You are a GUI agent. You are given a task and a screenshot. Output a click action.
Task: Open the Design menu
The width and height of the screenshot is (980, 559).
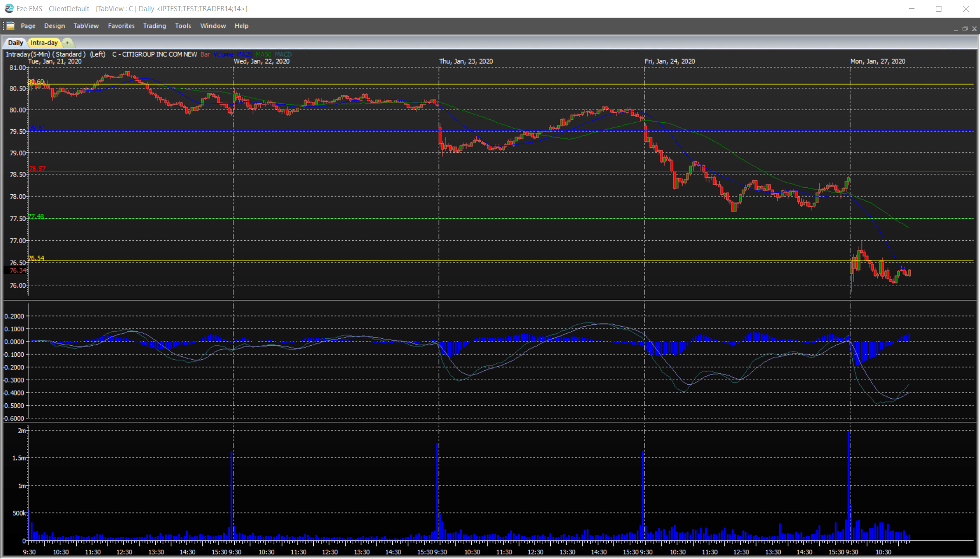click(x=54, y=26)
